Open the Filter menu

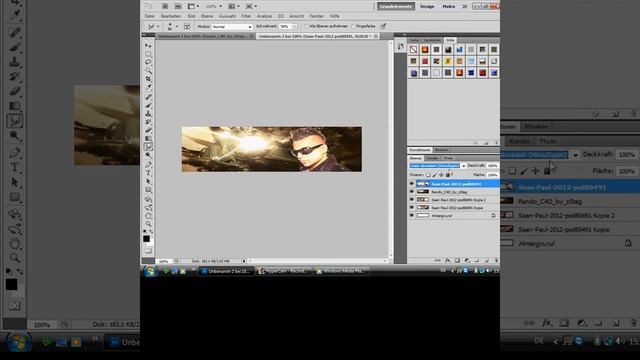246,16
